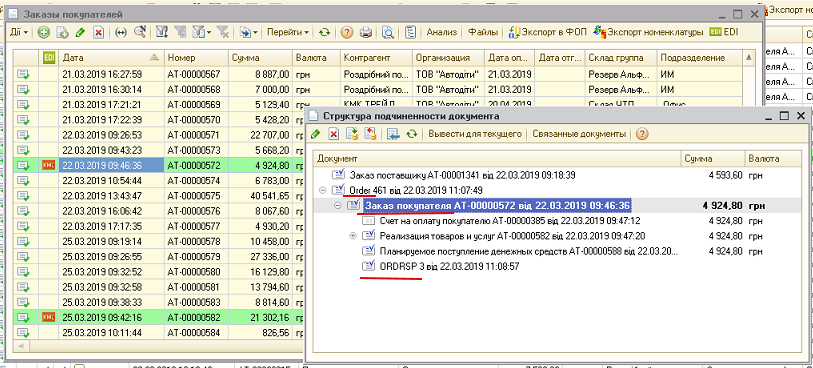Click the Экспорт номенклатуры button
Viewport: 813px width, 368px height.
coord(649,32)
